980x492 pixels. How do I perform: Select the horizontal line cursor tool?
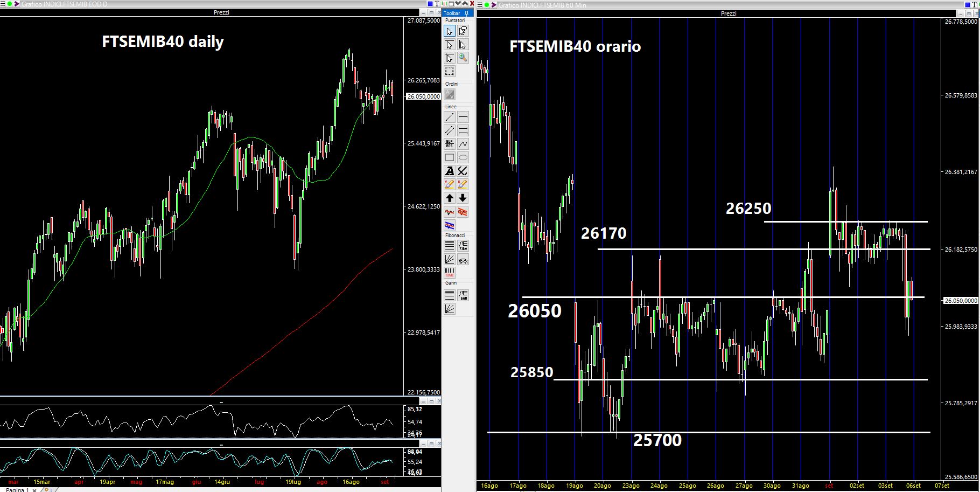[450, 45]
